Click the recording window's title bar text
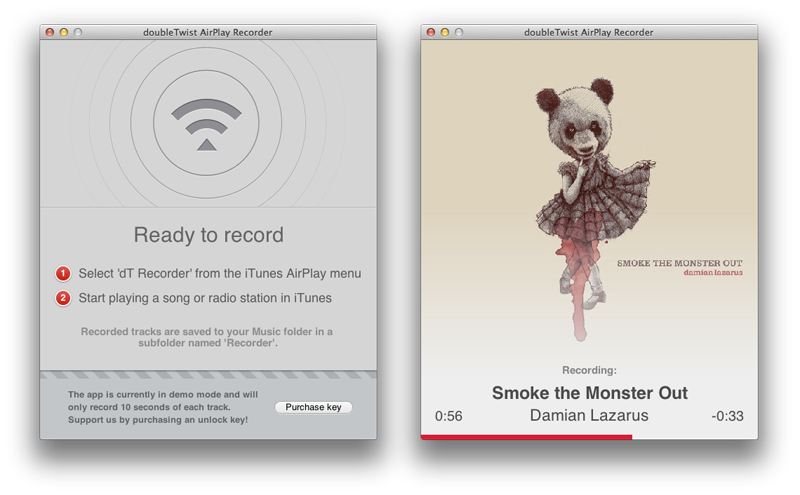 click(589, 33)
